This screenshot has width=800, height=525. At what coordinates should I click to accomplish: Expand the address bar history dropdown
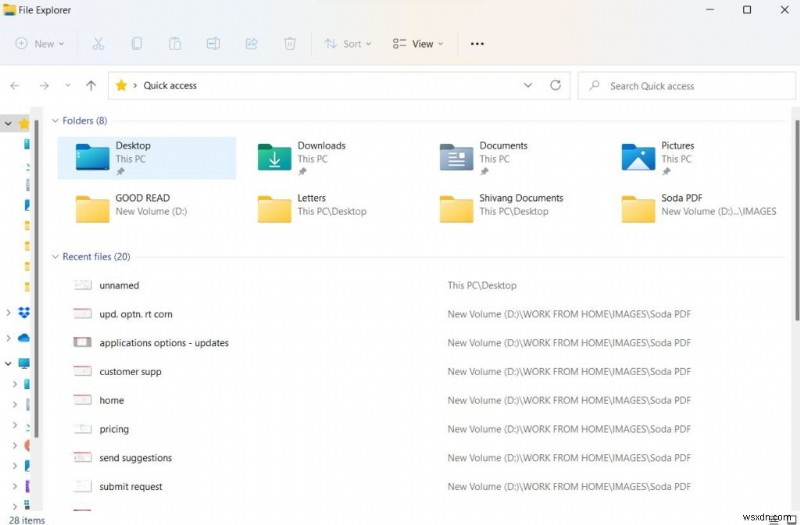click(x=528, y=85)
